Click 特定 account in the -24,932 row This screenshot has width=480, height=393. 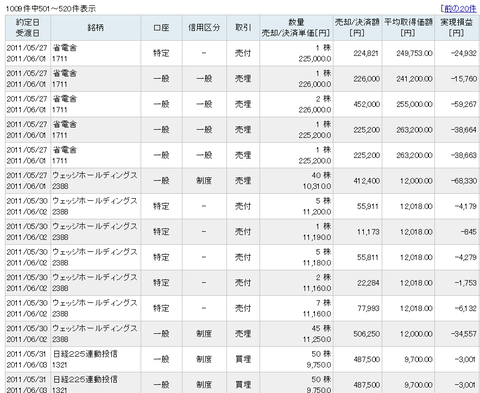[x=161, y=53]
